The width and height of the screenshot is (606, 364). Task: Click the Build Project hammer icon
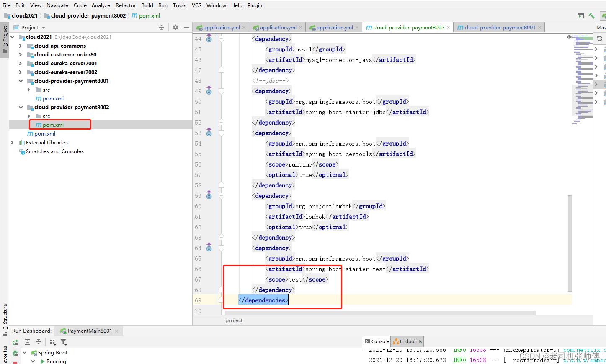591,16
